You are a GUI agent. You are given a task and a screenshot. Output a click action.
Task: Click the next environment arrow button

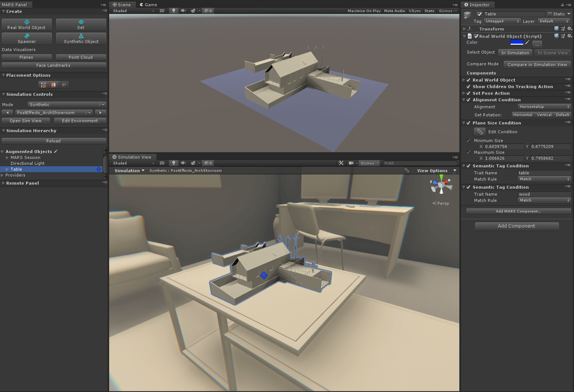click(100, 113)
